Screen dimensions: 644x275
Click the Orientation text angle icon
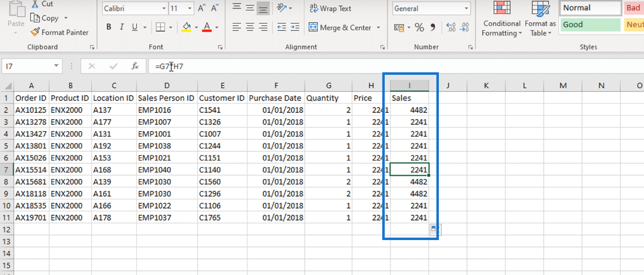[282, 8]
